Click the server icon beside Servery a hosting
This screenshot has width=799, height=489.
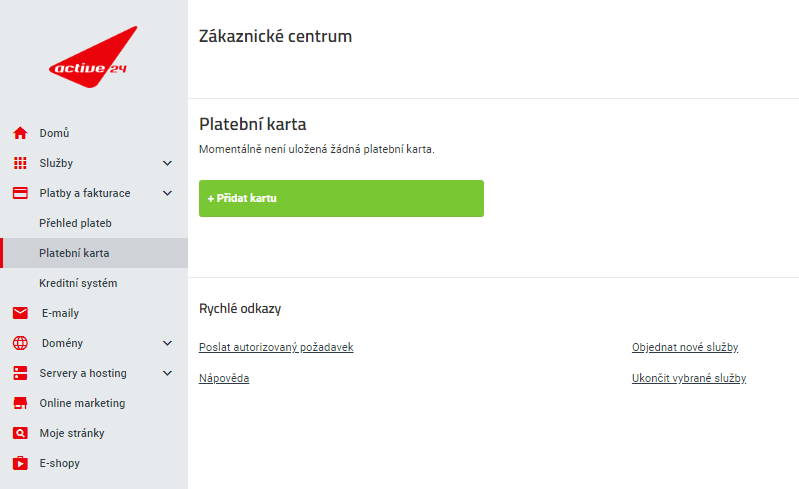point(20,373)
